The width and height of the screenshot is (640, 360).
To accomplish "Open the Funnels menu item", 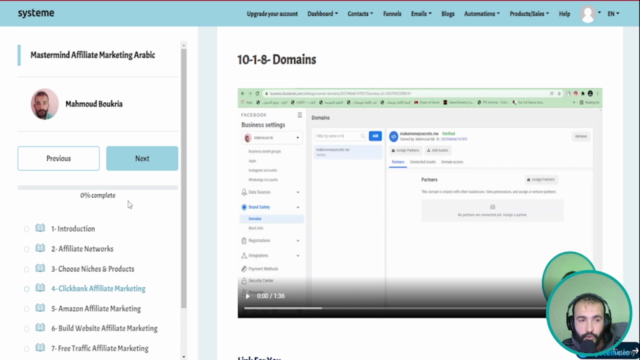I will (392, 14).
